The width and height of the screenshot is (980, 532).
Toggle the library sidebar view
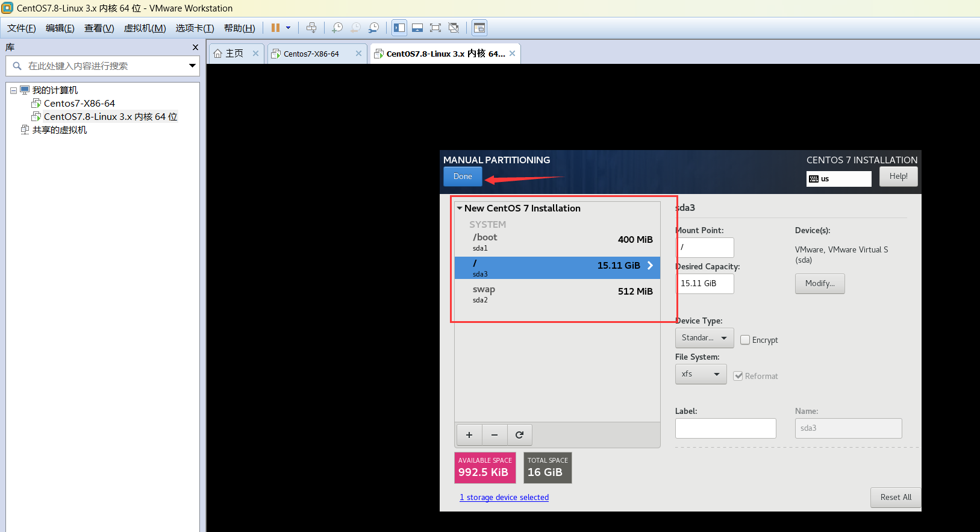pyautogui.click(x=399, y=28)
